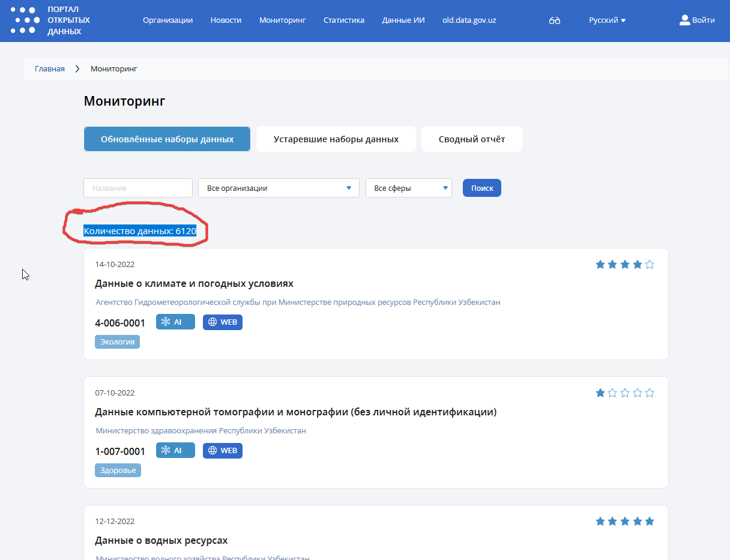Switch to Сводный отчёт tab
730x560 pixels.
pos(472,139)
